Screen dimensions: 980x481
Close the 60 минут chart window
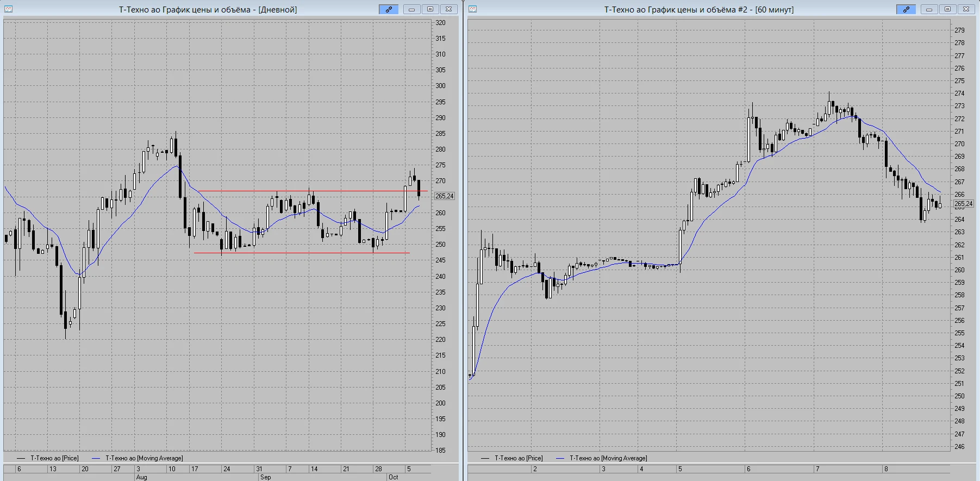(966, 9)
